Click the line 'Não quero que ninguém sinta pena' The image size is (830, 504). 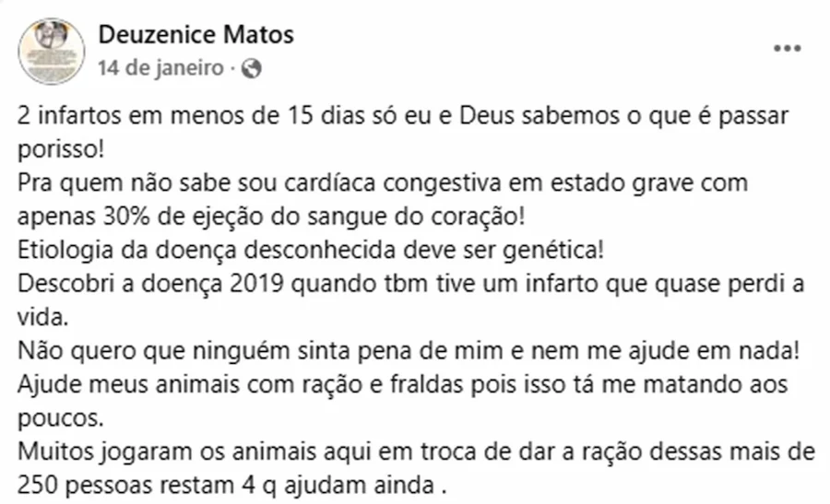point(409,351)
